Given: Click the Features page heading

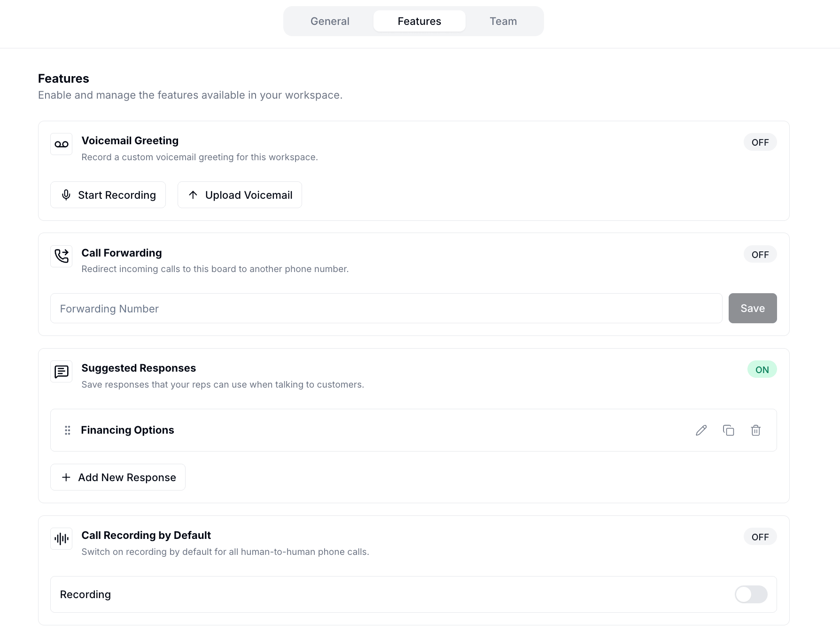Looking at the screenshot, I should point(63,78).
